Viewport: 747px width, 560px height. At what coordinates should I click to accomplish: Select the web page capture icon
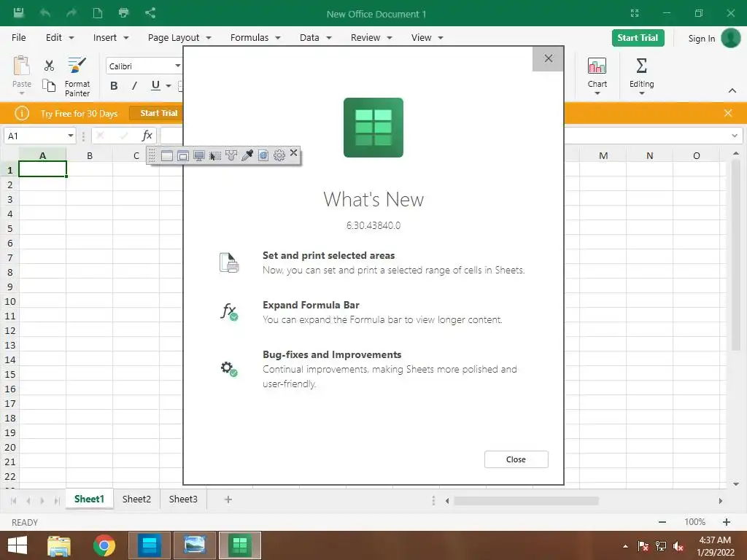click(263, 155)
